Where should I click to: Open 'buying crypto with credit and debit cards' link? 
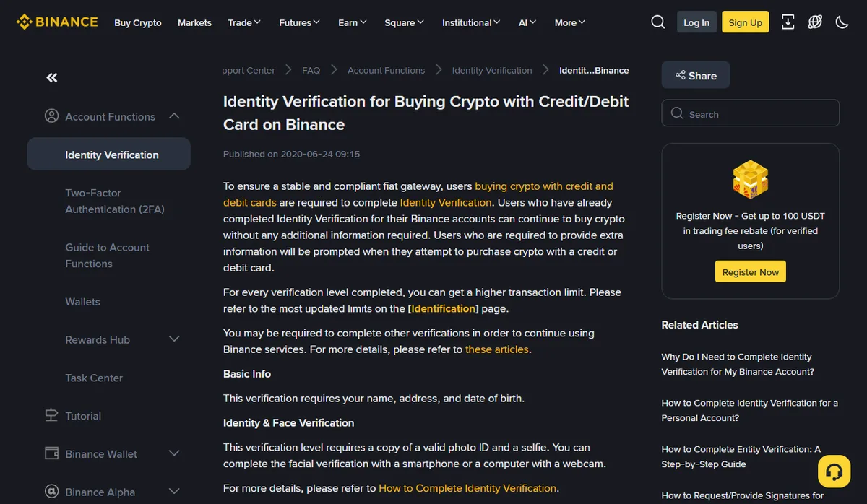point(418,194)
